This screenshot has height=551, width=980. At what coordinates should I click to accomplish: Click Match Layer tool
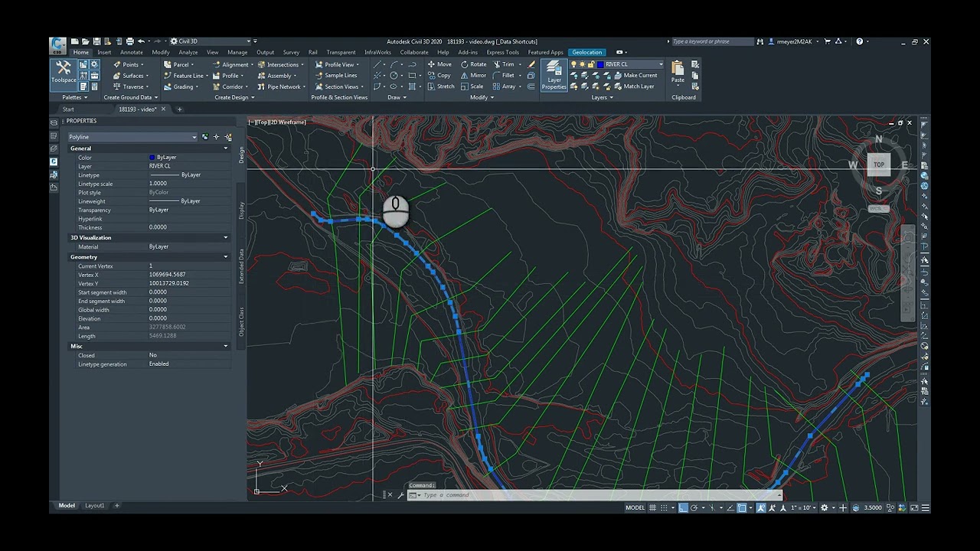pyautogui.click(x=634, y=86)
